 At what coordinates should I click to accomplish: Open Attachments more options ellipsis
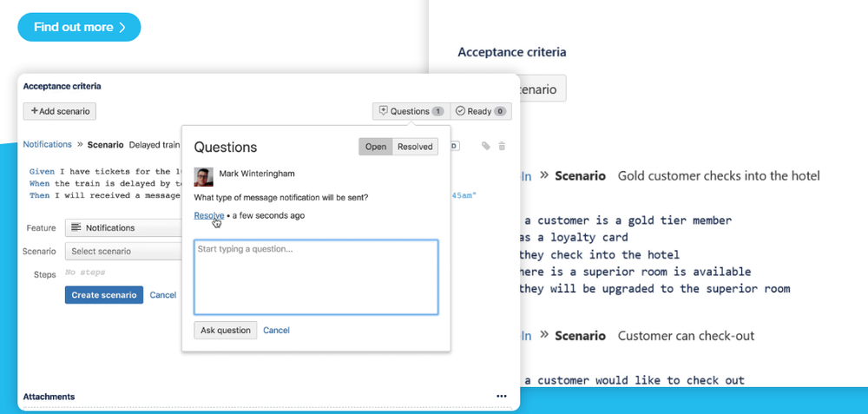point(502,397)
